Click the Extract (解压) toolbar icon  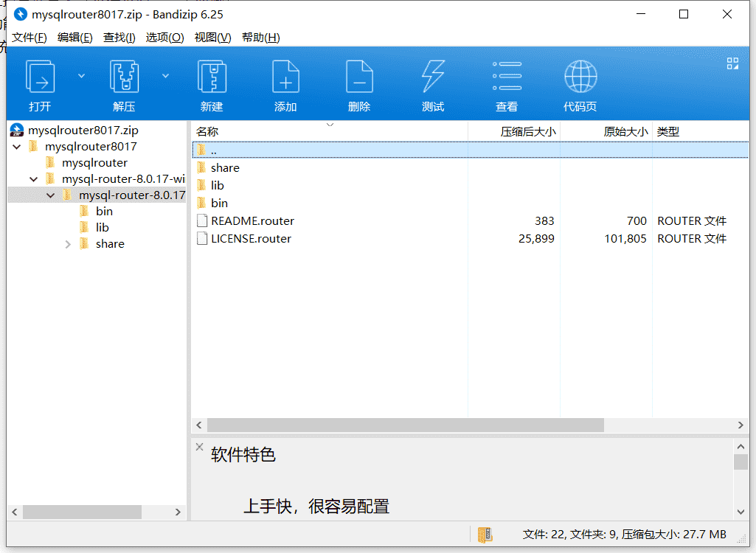(x=125, y=76)
